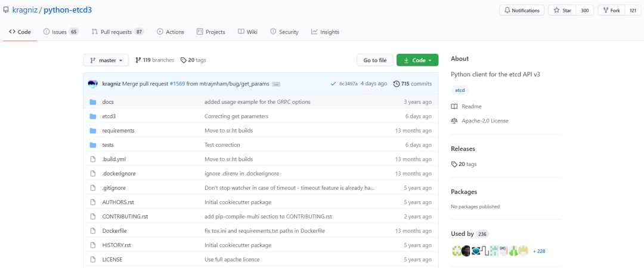View the 715 commits history
This screenshot has width=644, height=268.
point(413,84)
